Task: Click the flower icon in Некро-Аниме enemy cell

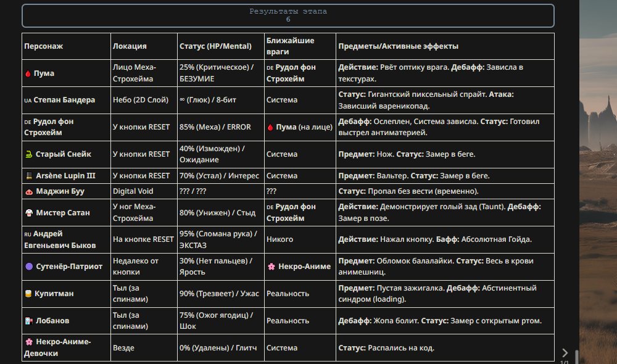Action: point(271,267)
